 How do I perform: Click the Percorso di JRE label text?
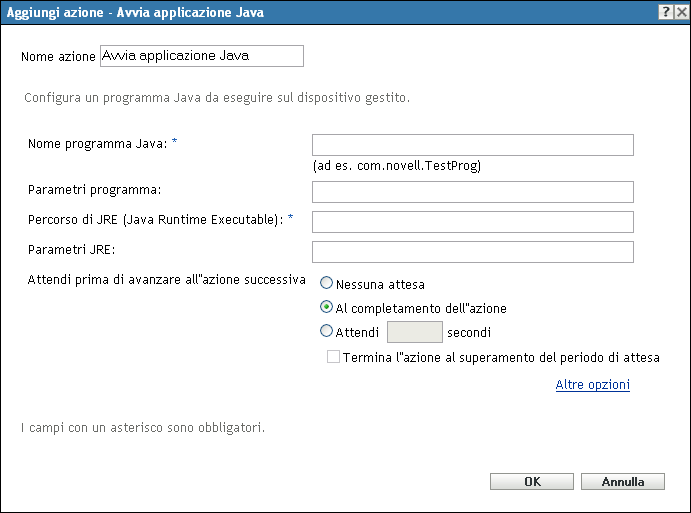[x=156, y=219]
